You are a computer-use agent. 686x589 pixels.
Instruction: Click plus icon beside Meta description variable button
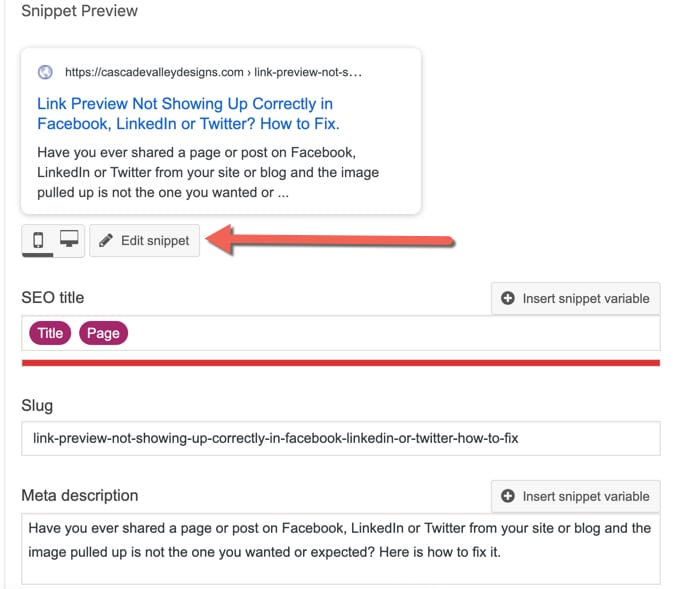[508, 496]
